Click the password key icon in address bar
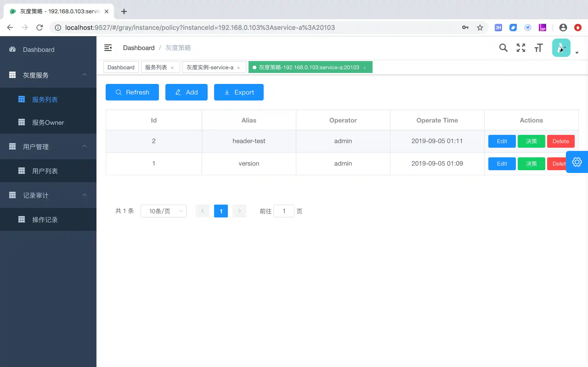 pos(465,28)
